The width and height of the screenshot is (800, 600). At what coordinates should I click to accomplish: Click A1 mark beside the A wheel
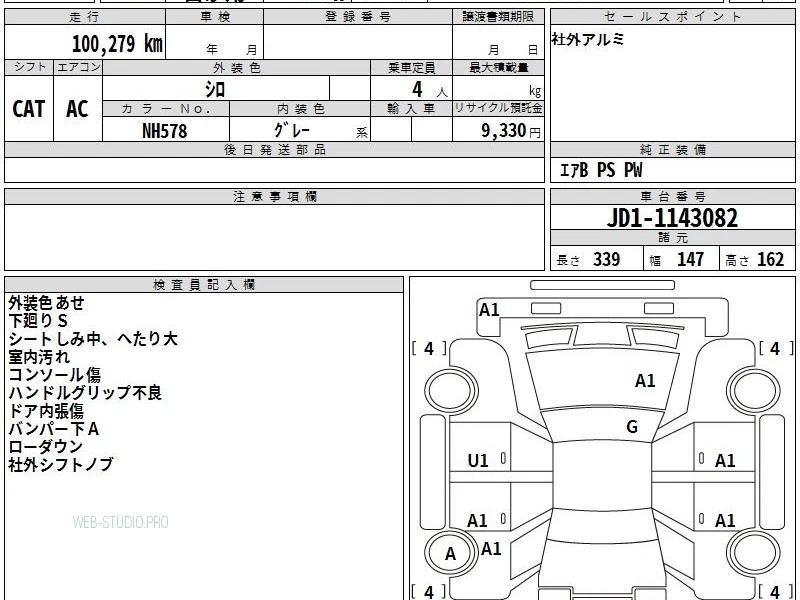(491, 548)
